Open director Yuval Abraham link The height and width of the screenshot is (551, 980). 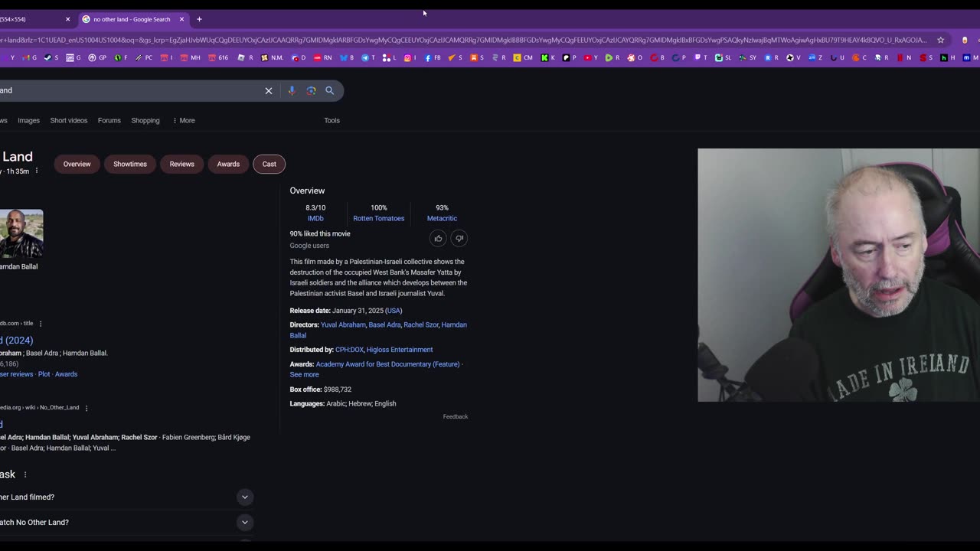(x=343, y=324)
